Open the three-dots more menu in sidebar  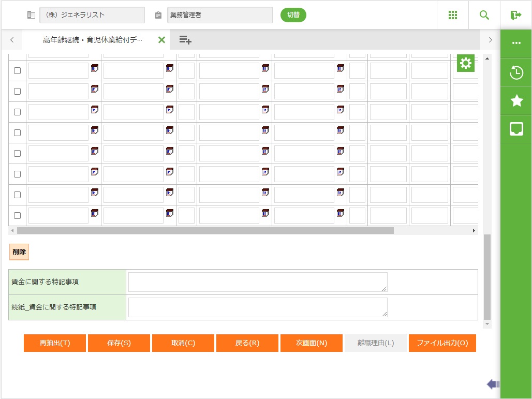[x=516, y=43]
